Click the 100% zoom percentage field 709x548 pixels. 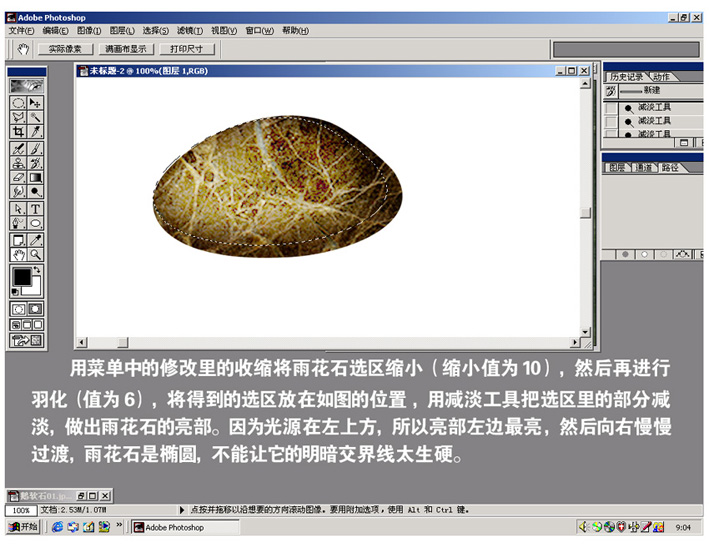(21, 510)
